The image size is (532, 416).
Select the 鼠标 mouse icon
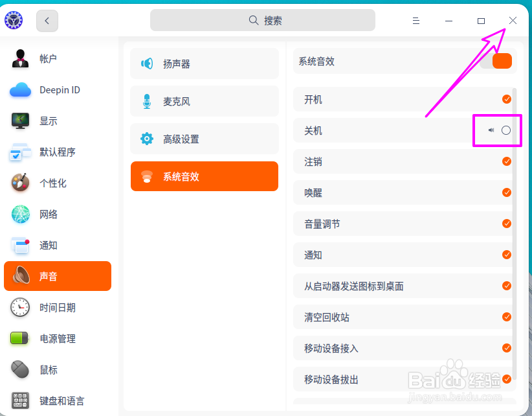click(20, 369)
